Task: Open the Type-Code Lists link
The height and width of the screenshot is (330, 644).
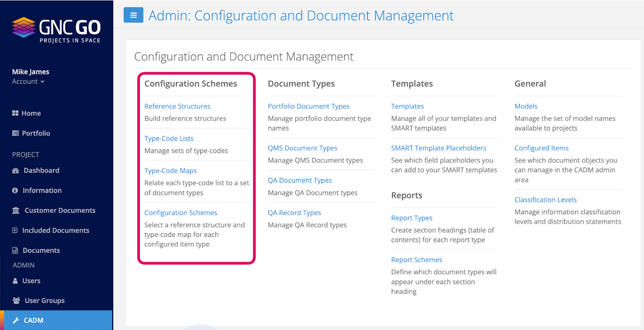Action: (x=169, y=138)
